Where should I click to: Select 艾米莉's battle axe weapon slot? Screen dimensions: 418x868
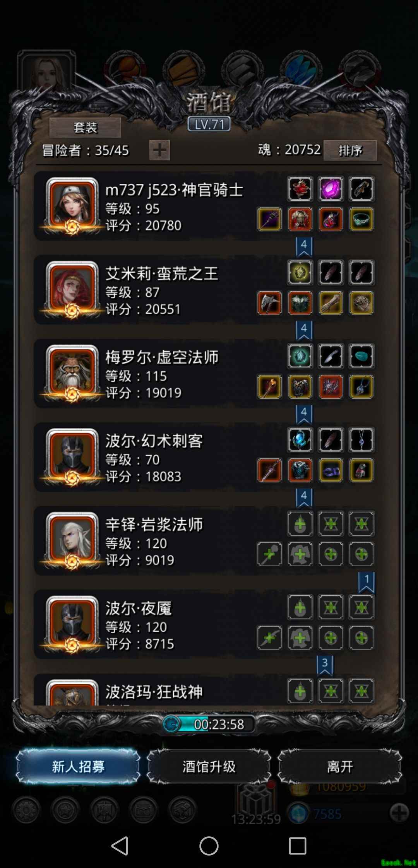point(269,303)
